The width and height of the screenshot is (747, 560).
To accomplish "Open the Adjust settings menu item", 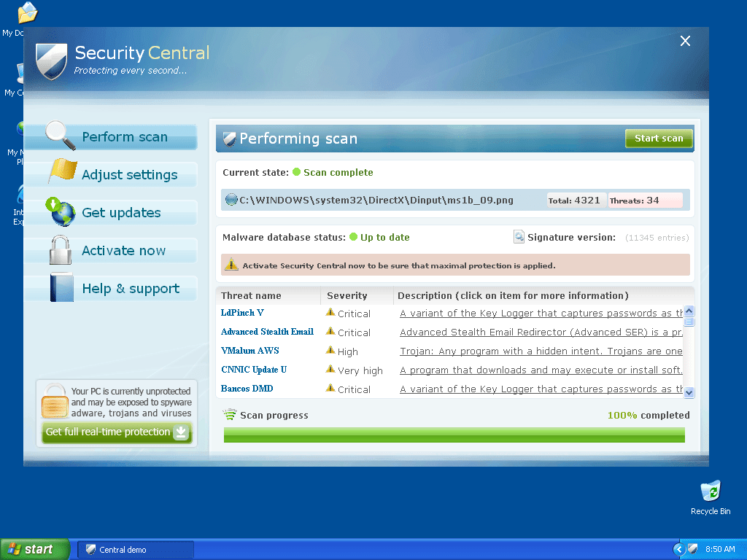I will 129,175.
